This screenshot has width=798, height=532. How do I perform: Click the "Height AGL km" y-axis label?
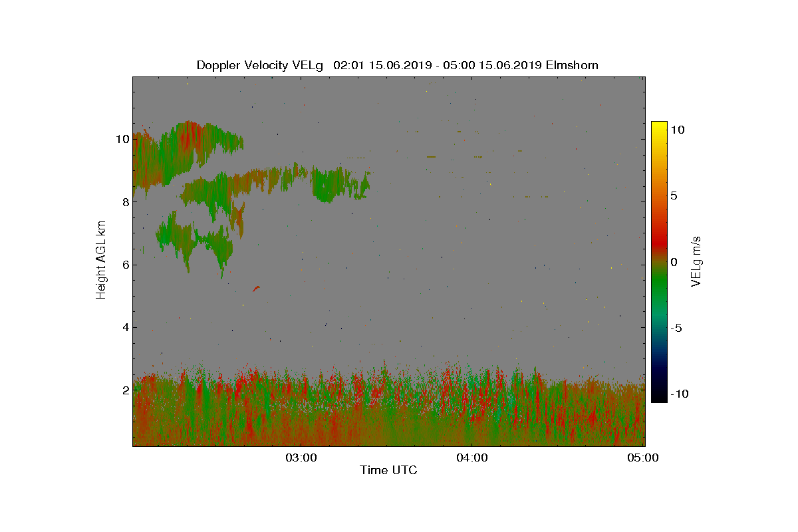101,261
